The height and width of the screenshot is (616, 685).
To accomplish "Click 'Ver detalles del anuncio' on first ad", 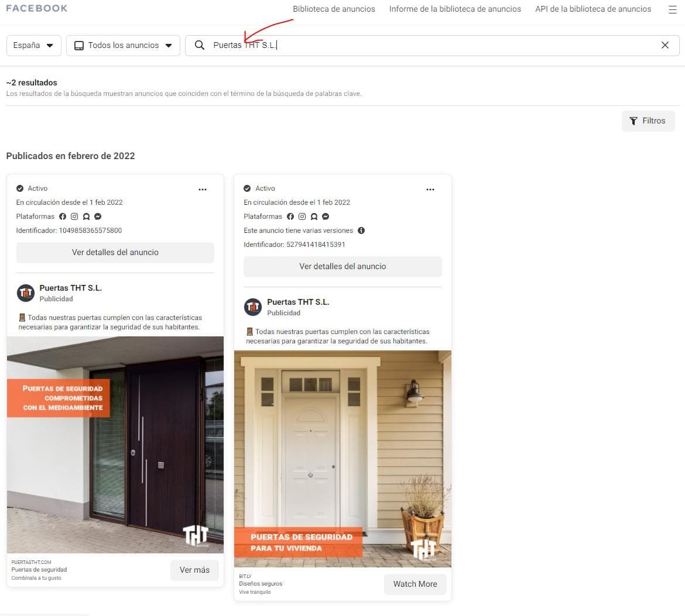I will coord(115,253).
